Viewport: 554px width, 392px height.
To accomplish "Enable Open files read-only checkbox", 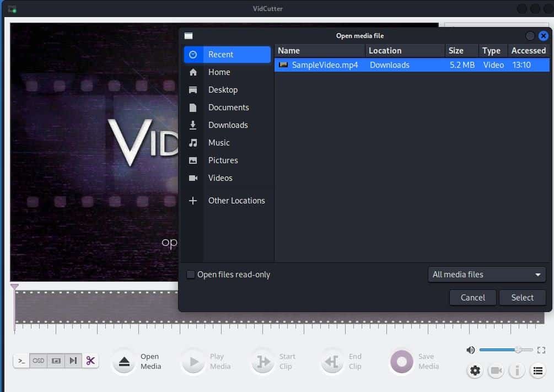I will tap(190, 275).
